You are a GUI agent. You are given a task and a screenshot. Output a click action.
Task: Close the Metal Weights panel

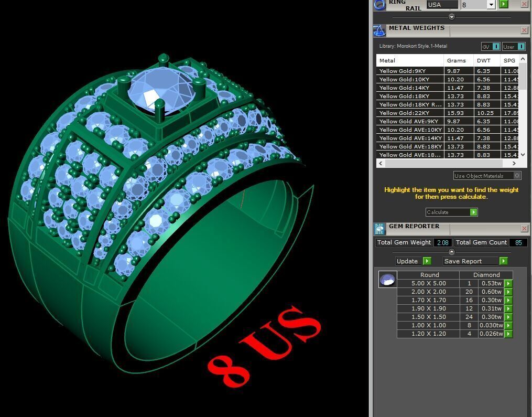pyautogui.click(x=524, y=30)
